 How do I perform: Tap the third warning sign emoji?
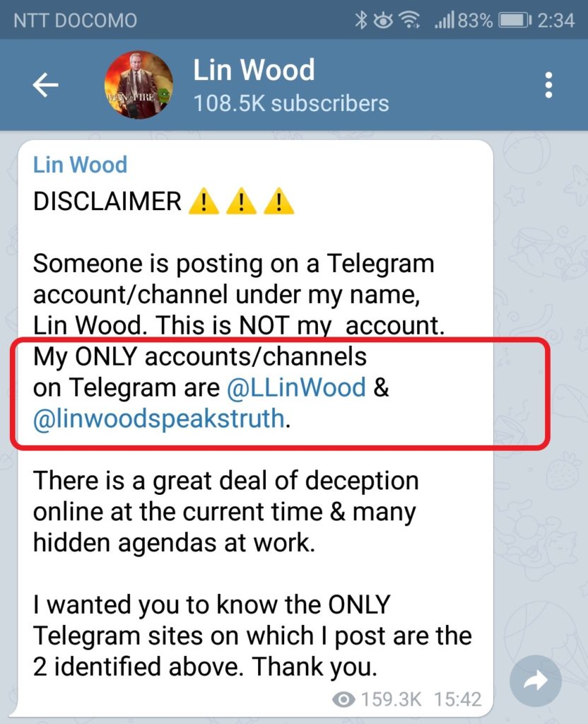click(278, 202)
